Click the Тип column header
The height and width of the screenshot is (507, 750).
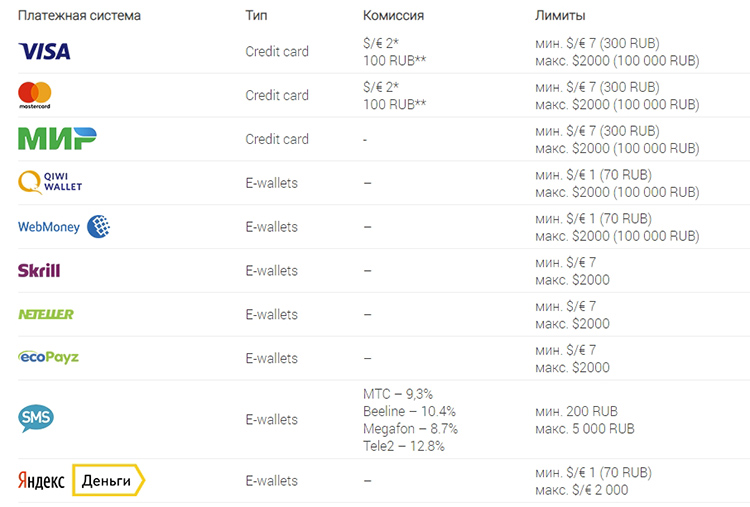click(256, 16)
